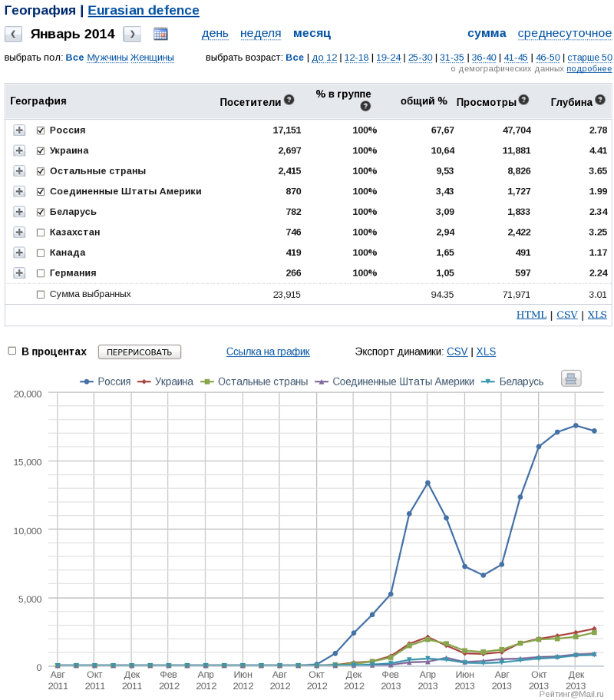Expand the Германия row
614x700 pixels.
click(x=18, y=272)
